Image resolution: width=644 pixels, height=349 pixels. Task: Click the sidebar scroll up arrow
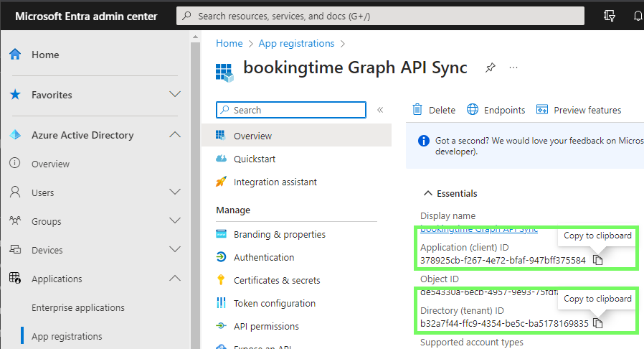[x=195, y=37]
